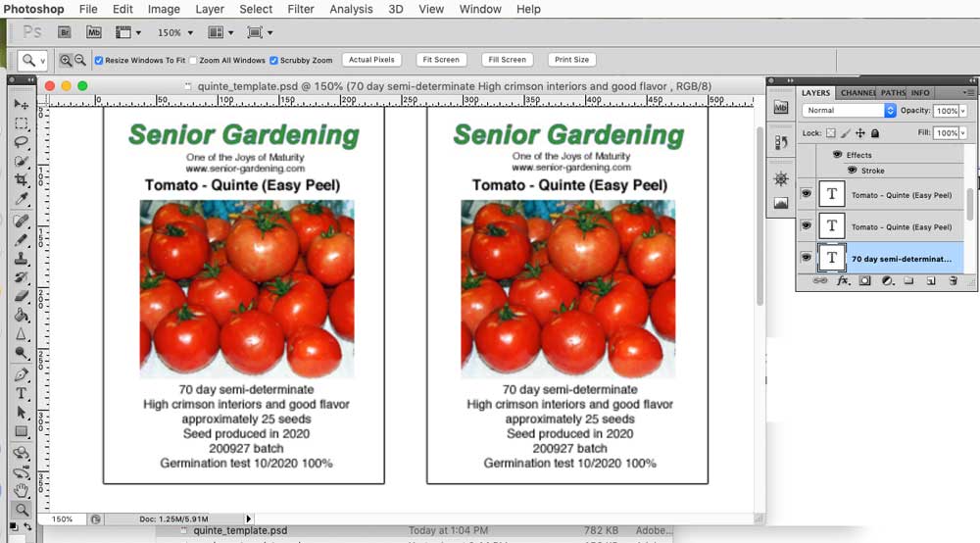This screenshot has height=543, width=980.
Task: Disable the Scrubby Zoom checkbox
Action: (273, 61)
